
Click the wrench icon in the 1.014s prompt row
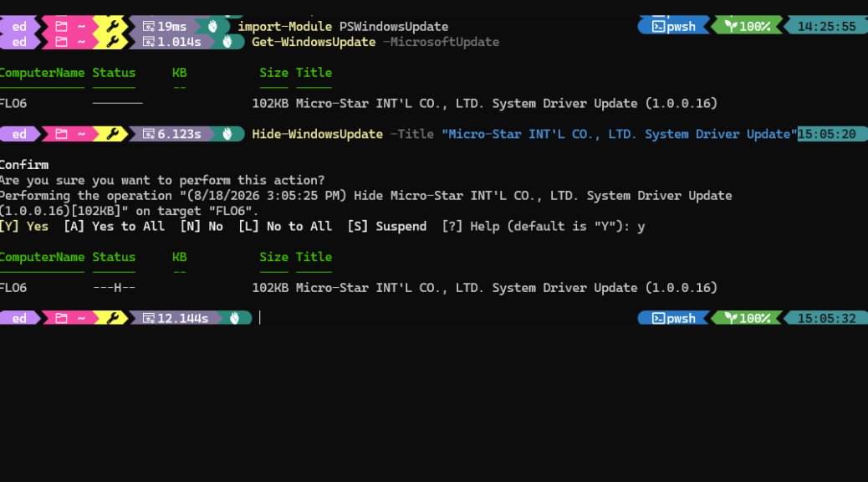(112, 42)
